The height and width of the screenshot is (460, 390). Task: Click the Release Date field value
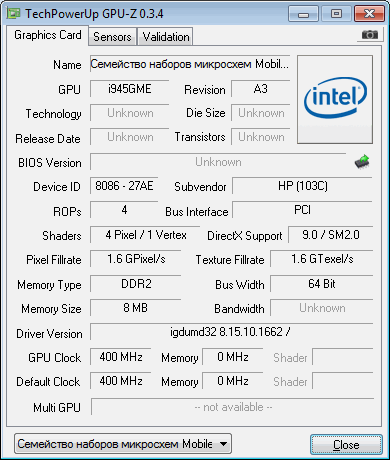pos(129,137)
